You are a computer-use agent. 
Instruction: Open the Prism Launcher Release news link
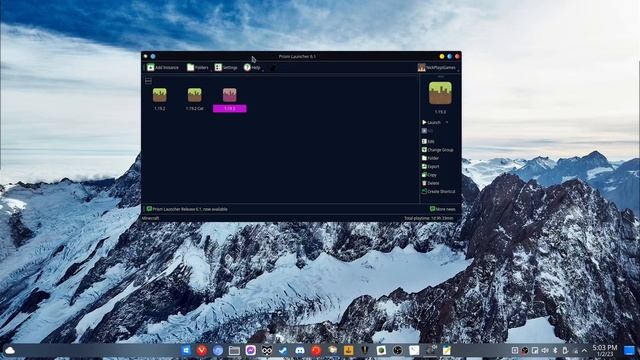tap(187, 209)
